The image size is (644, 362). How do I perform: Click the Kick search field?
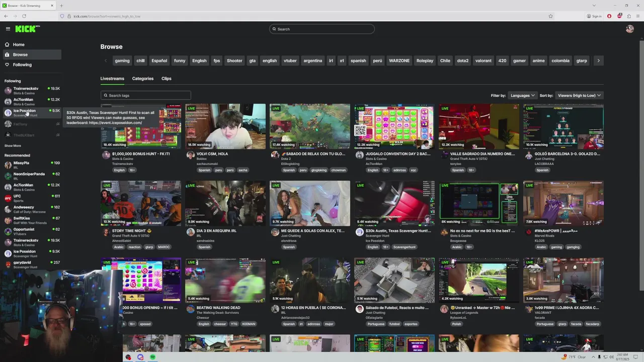[322, 29]
